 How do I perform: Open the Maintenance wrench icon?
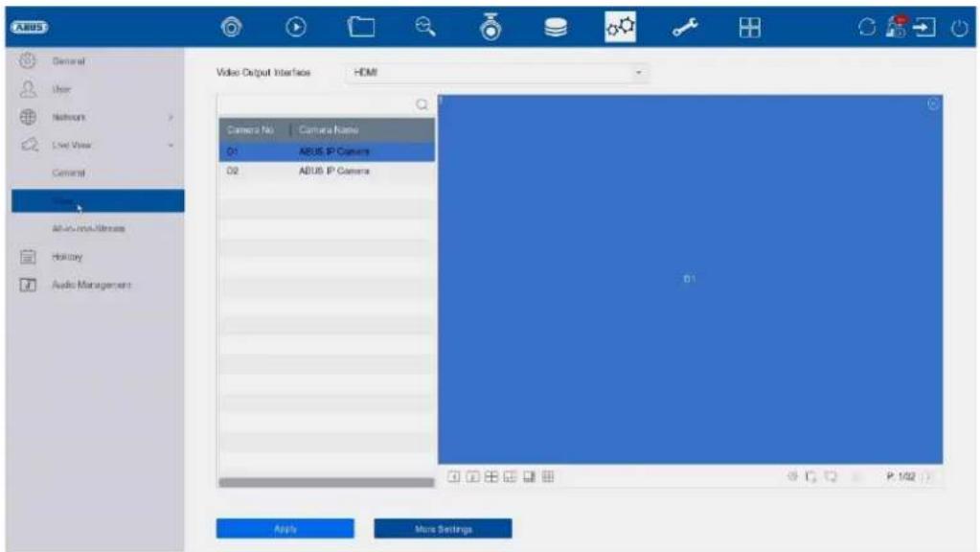[685, 27]
